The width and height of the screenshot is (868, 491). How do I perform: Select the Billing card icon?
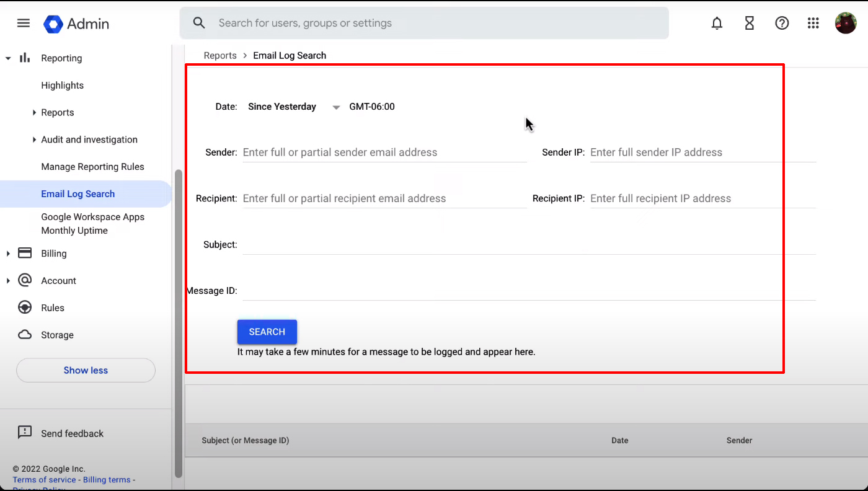click(x=24, y=253)
